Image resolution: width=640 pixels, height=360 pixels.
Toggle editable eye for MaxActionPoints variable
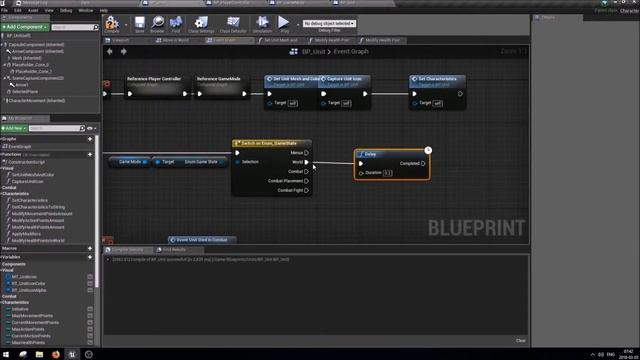pos(90,329)
